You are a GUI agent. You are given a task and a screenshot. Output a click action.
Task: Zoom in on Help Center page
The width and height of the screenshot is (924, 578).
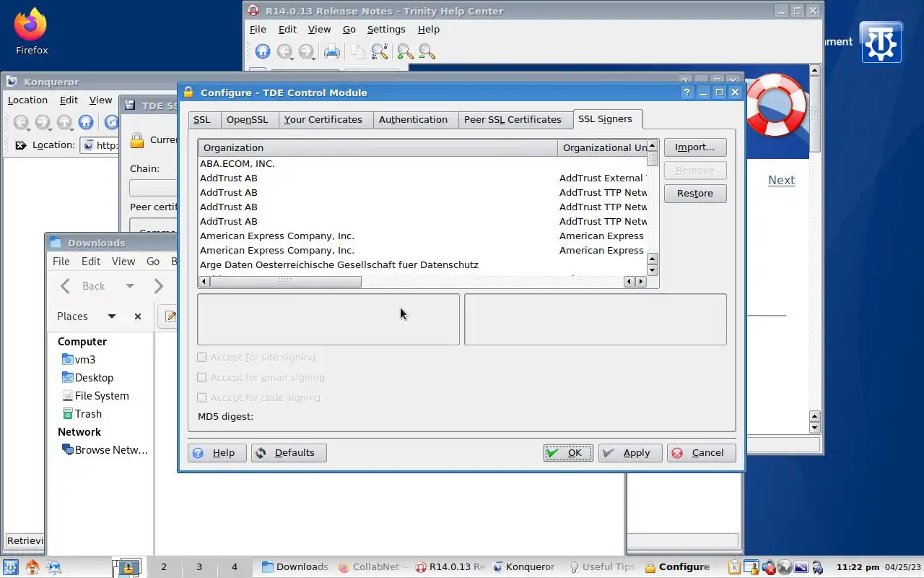point(405,51)
